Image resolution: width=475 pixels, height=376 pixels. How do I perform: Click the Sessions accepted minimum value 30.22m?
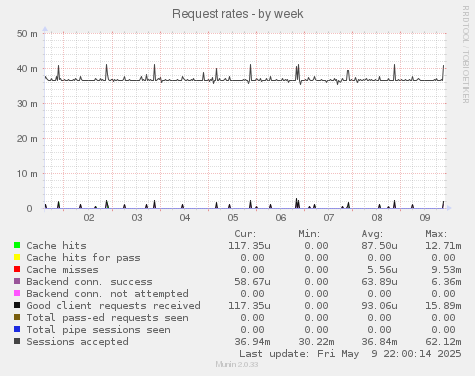(x=316, y=342)
